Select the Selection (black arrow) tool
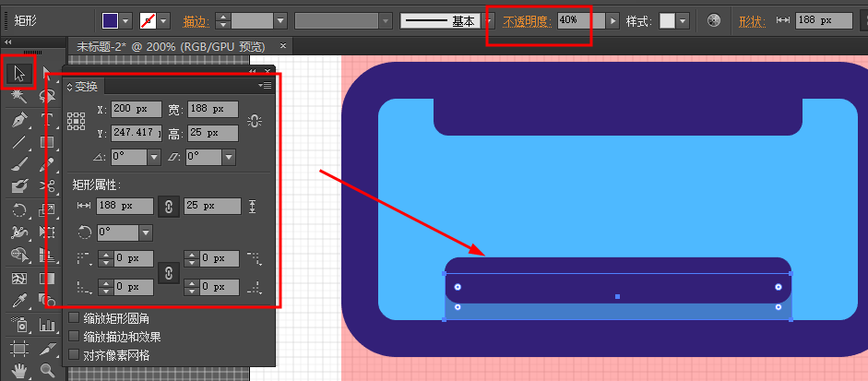The width and height of the screenshot is (868, 381). 18,73
